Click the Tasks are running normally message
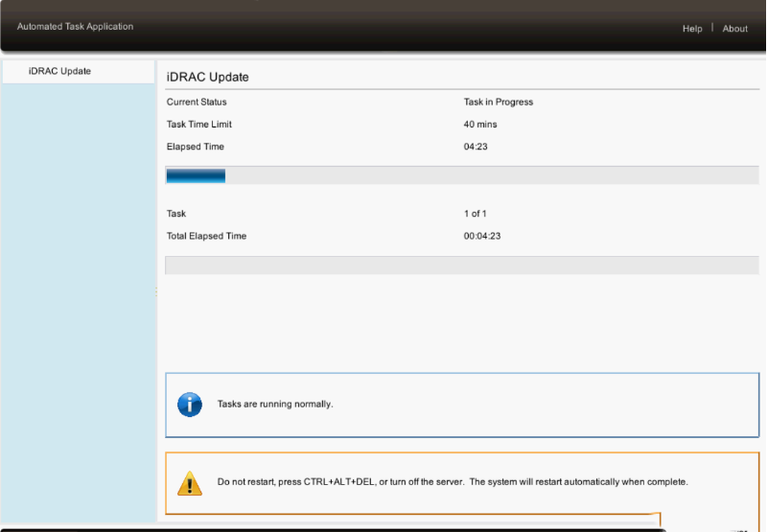This screenshot has width=768, height=532. point(275,405)
